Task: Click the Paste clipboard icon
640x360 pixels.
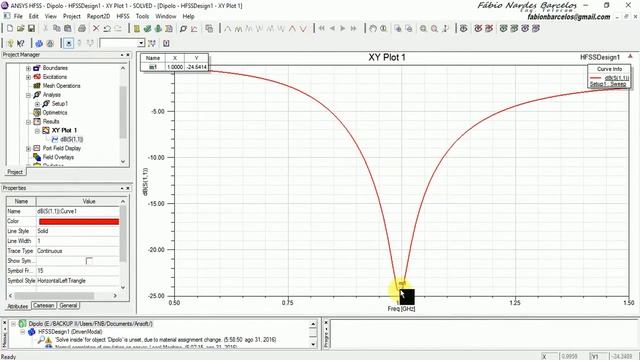Action: pos(68,29)
